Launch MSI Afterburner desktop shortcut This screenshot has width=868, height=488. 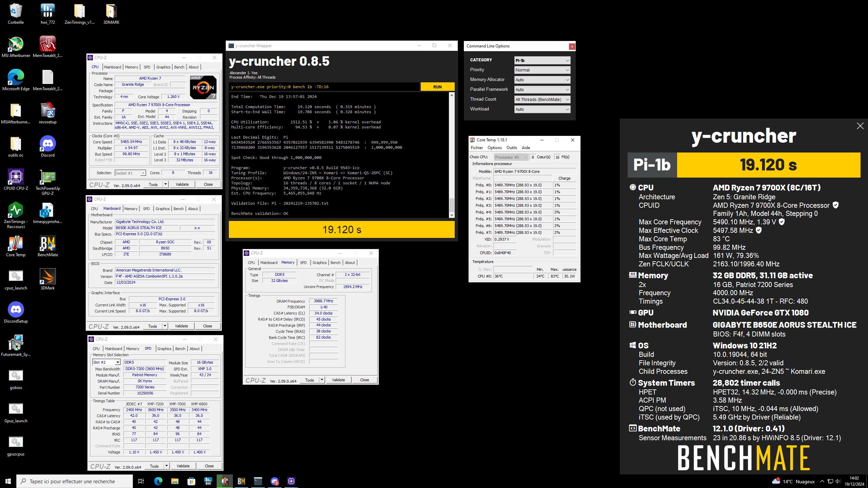pos(16,47)
